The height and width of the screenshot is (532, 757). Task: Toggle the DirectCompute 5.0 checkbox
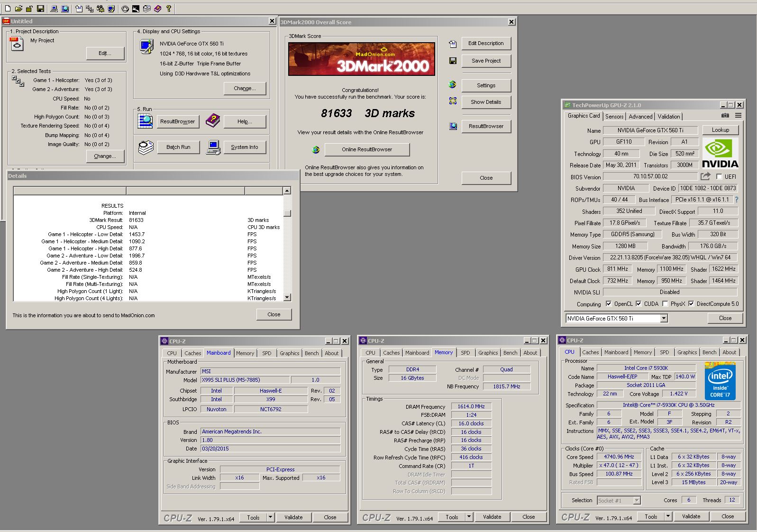pos(691,304)
